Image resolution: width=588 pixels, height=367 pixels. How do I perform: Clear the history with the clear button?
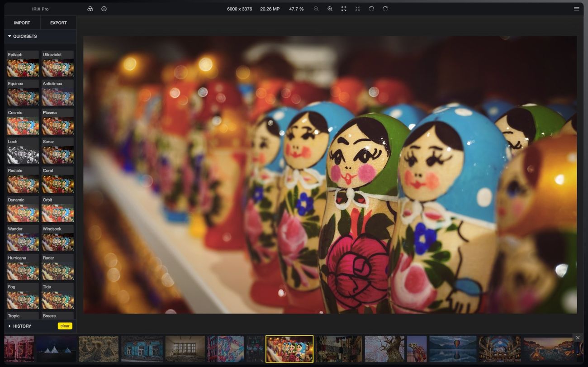(65, 326)
